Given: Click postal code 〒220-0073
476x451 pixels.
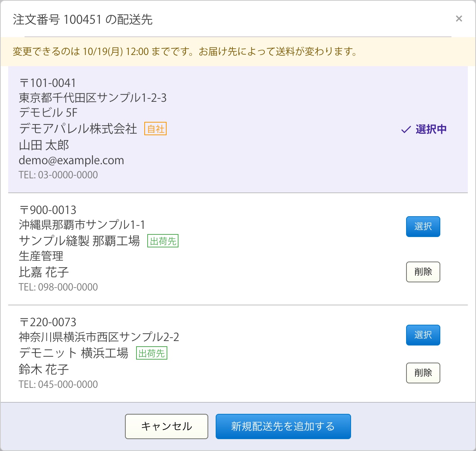Looking at the screenshot, I should (48, 322).
